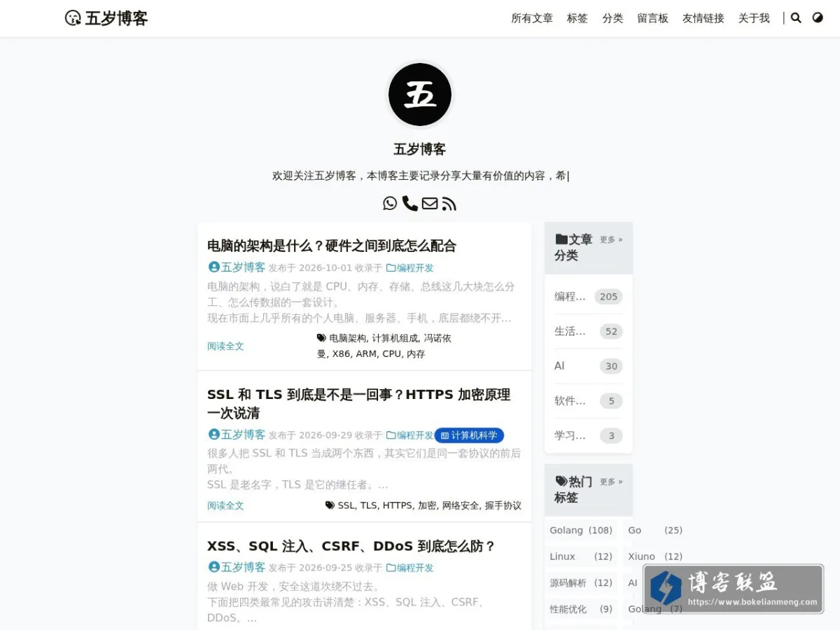Click the WhatsApp contact icon
This screenshot has width=840, height=630.
pyautogui.click(x=390, y=203)
